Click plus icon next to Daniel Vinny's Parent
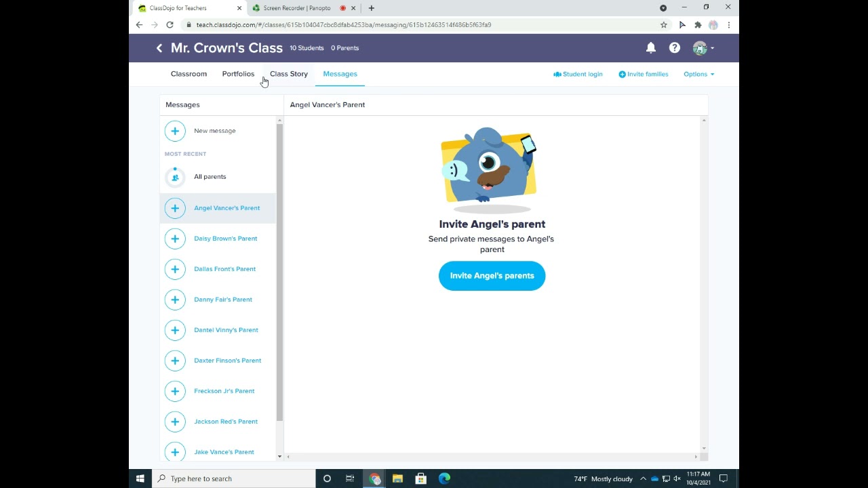 point(175,330)
